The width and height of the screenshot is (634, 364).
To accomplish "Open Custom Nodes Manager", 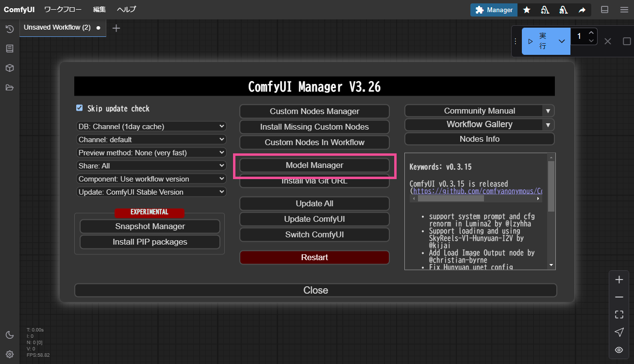I will coord(315,111).
